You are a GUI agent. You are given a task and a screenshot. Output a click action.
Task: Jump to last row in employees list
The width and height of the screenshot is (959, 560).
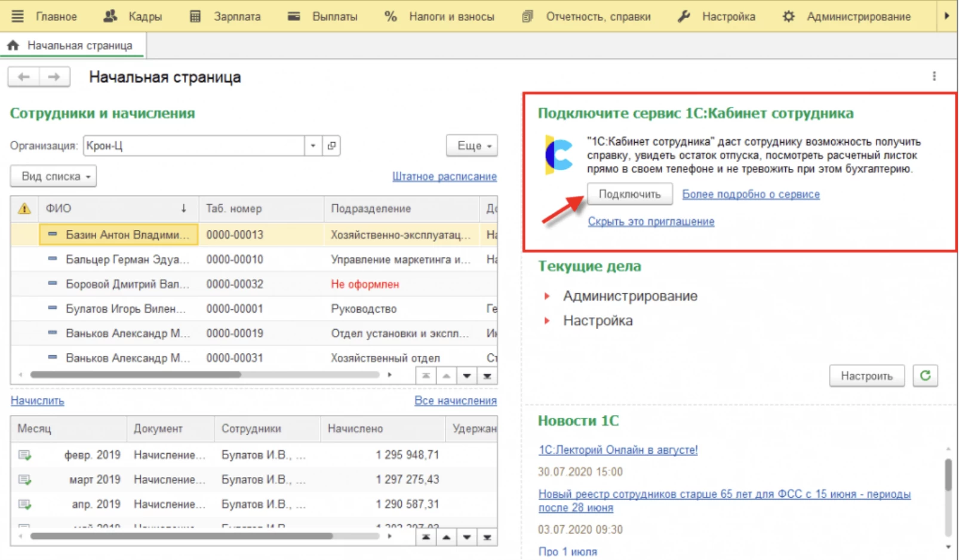(487, 376)
